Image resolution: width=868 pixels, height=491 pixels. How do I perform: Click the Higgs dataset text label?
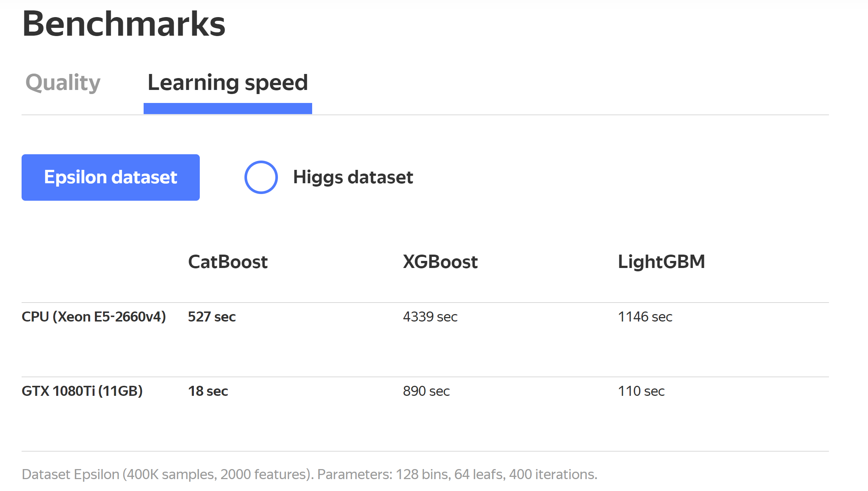tap(353, 177)
